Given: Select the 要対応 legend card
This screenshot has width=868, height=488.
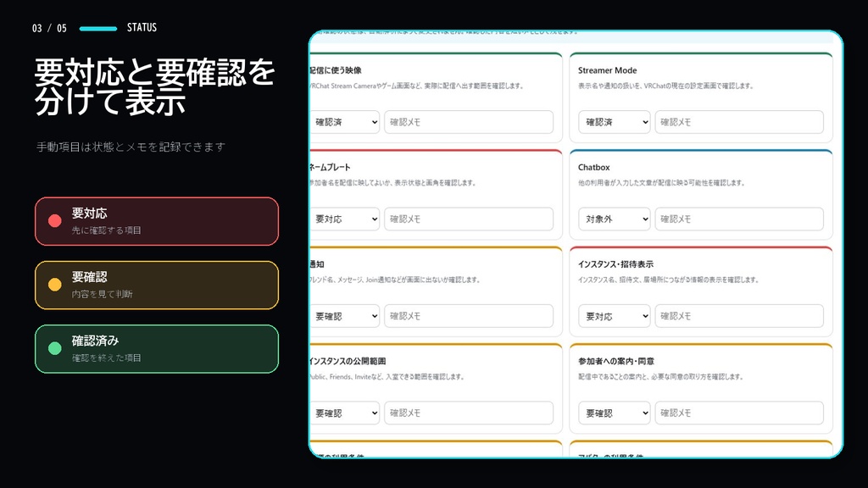Looking at the screenshot, I should [157, 221].
